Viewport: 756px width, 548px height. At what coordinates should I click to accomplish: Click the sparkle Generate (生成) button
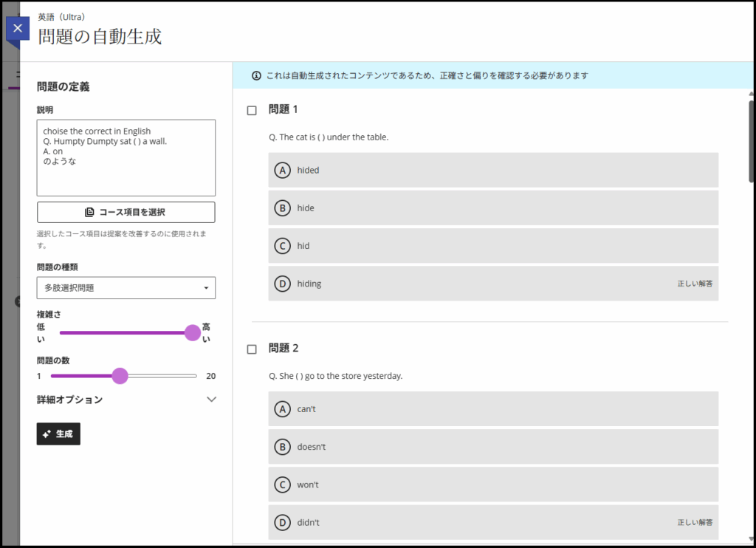coord(58,434)
